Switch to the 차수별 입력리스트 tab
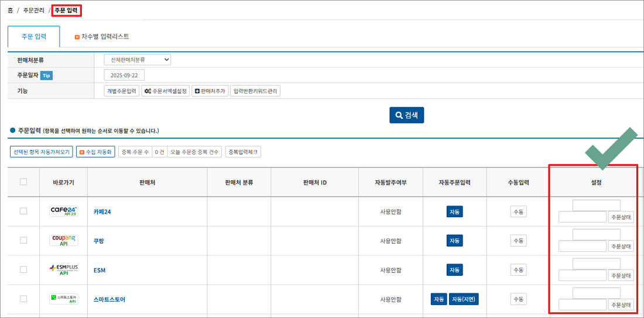This screenshot has height=318, width=644. pos(102,37)
